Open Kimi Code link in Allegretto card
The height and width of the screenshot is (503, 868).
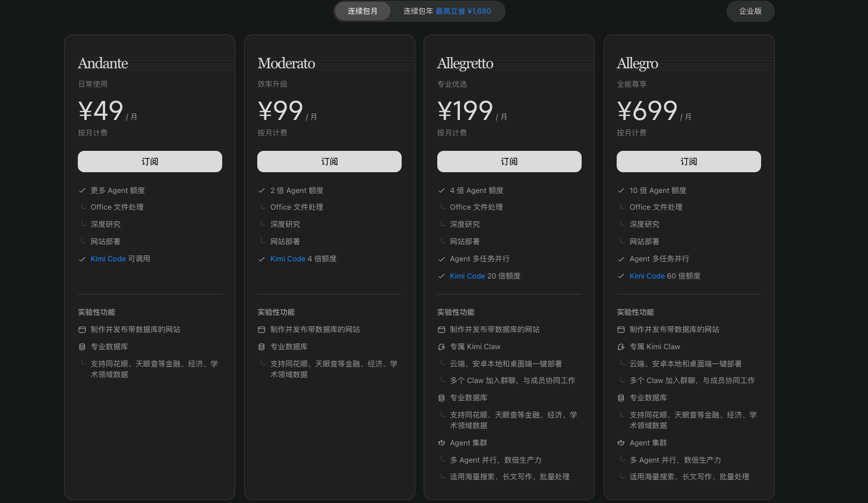click(468, 276)
